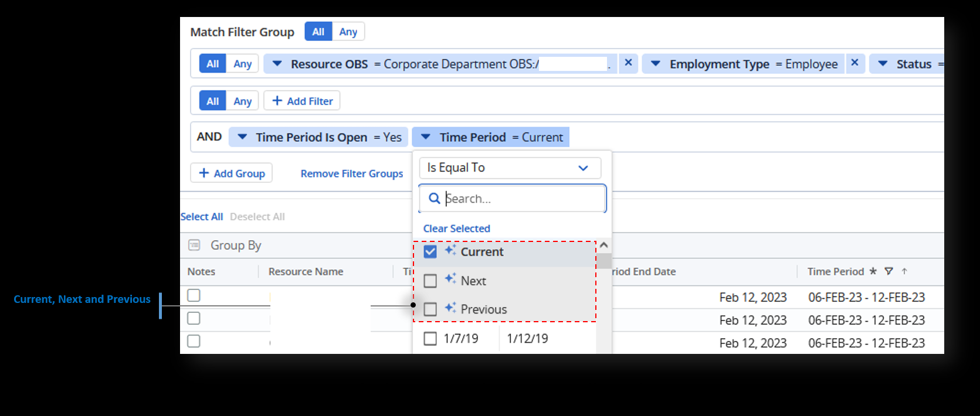
Task: Set Match Filter Group to Any
Action: [x=348, y=32]
